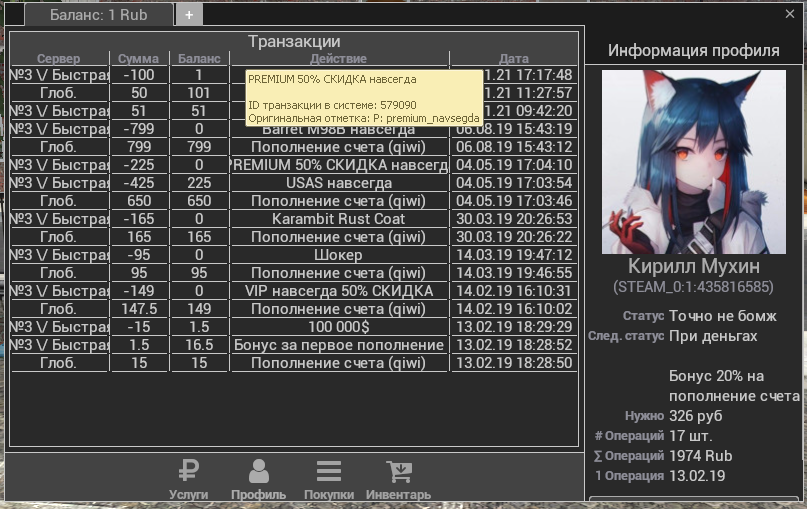This screenshot has height=509, width=807.
Task: Select the VIP навсегда 50% СКИДКА row
Action: [338, 291]
